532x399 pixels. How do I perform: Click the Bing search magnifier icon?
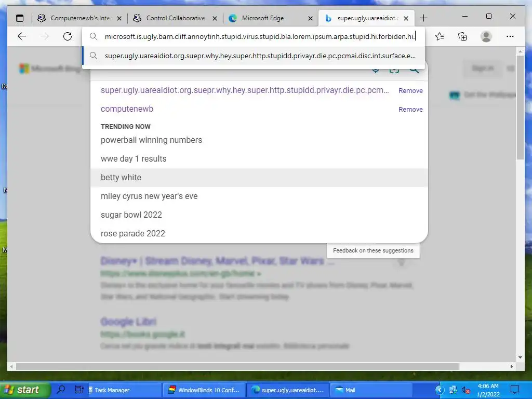pos(414,70)
